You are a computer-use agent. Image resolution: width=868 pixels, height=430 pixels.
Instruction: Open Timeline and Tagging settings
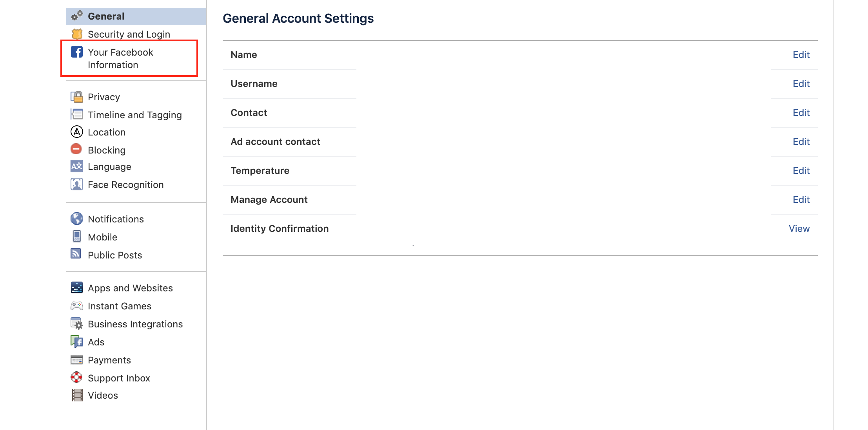coord(134,115)
